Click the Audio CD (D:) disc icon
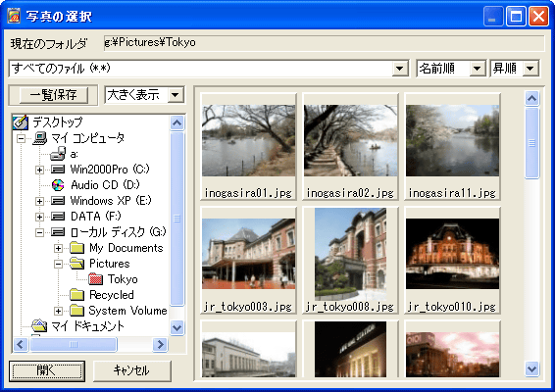This screenshot has width=555, height=392. click(x=58, y=184)
